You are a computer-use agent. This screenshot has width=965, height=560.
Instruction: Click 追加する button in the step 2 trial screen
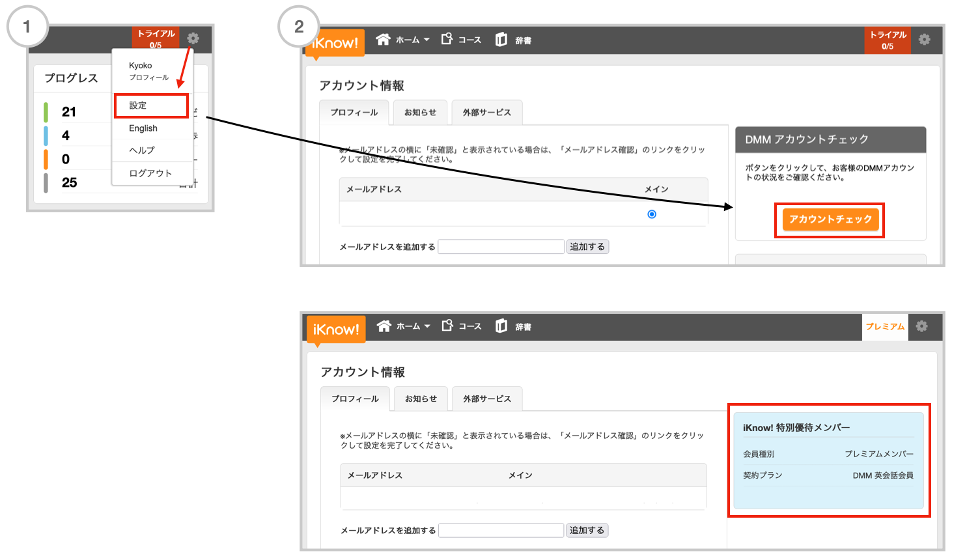587,247
